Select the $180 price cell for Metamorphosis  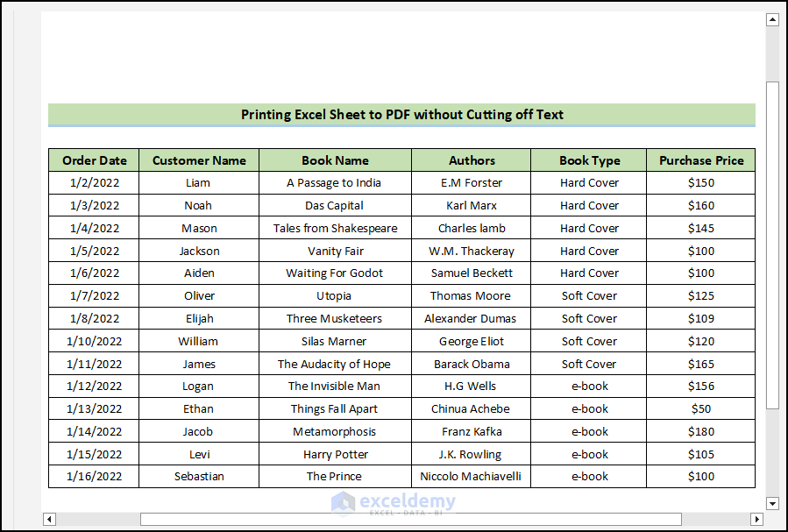click(x=701, y=431)
